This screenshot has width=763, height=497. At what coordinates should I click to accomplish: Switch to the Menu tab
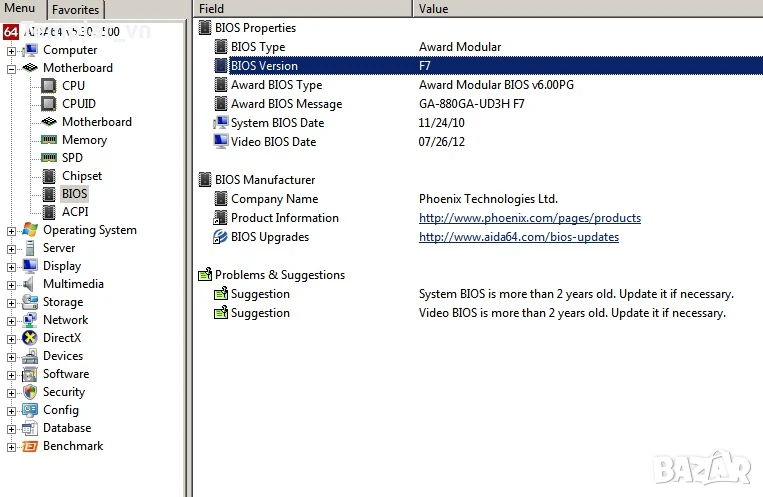pos(19,8)
